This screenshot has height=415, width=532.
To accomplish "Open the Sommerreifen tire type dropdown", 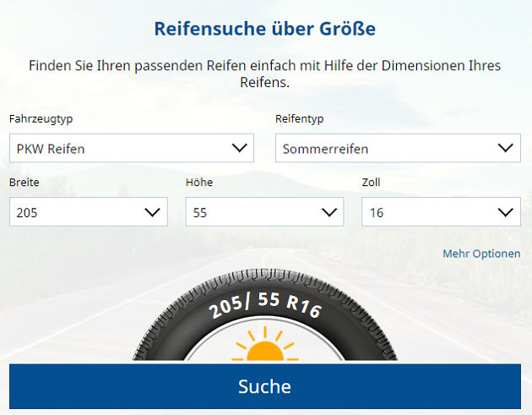I will tap(397, 149).
